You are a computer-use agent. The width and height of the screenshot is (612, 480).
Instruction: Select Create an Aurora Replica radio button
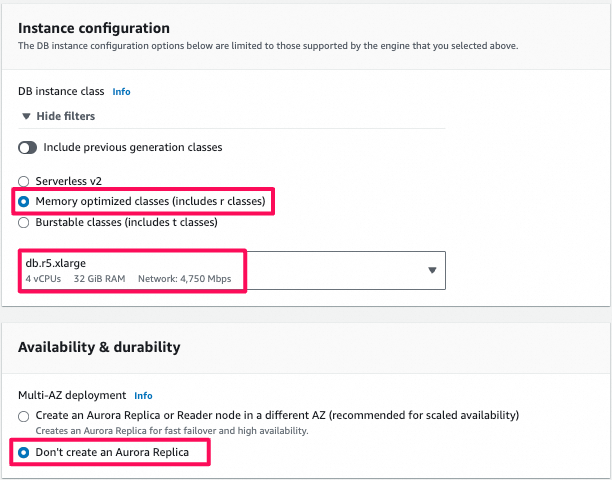[x=24, y=415]
